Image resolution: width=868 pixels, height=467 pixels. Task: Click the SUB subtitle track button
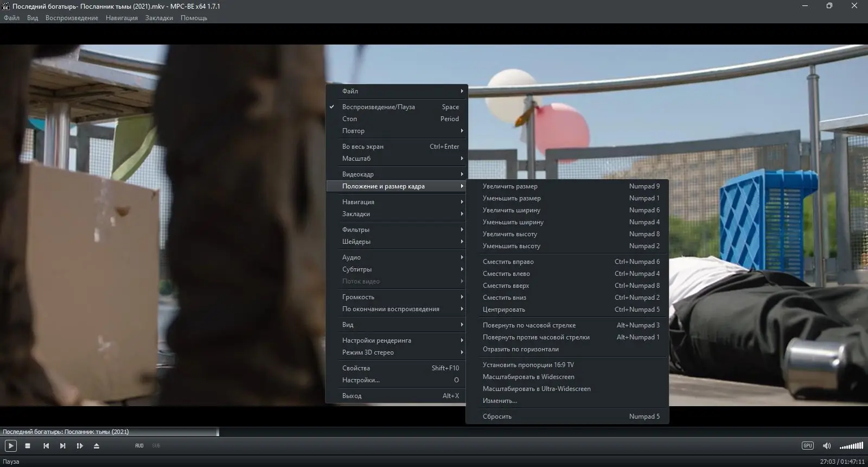point(156,446)
